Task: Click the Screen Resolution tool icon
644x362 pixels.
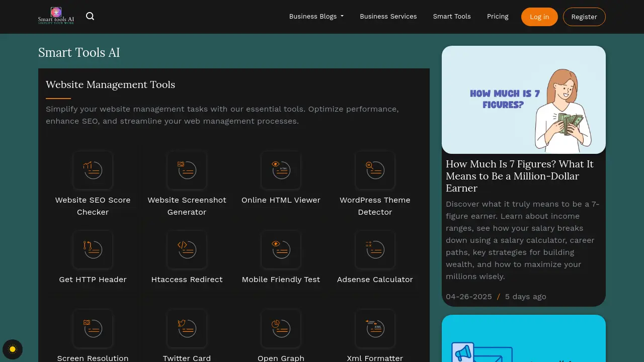Action: coord(93,329)
